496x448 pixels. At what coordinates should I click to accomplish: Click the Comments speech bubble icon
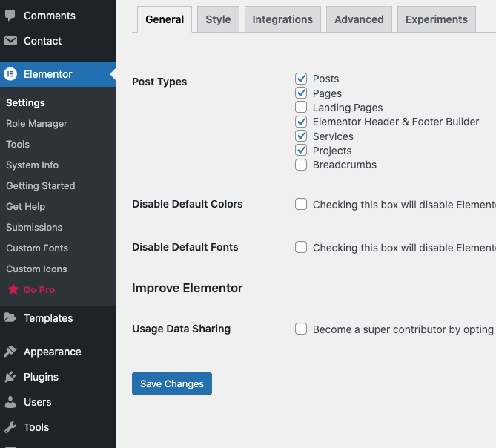(x=10, y=16)
